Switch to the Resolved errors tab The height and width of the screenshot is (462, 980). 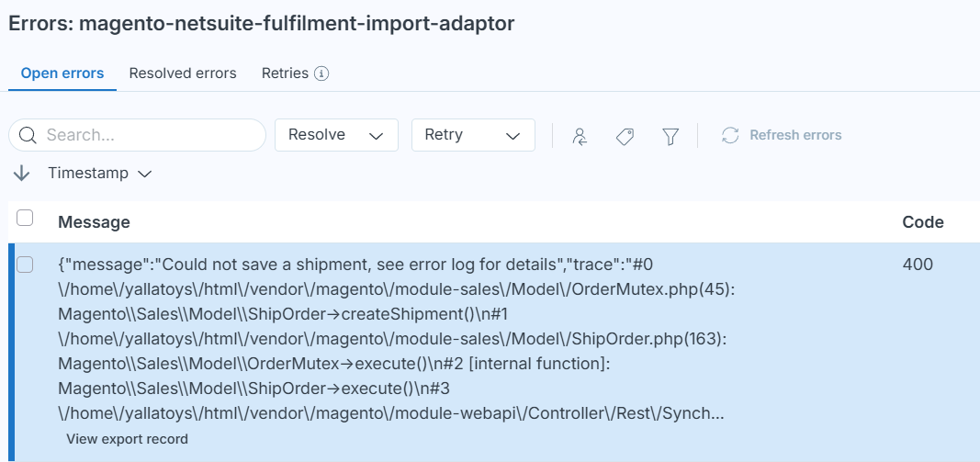coord(183,73)
